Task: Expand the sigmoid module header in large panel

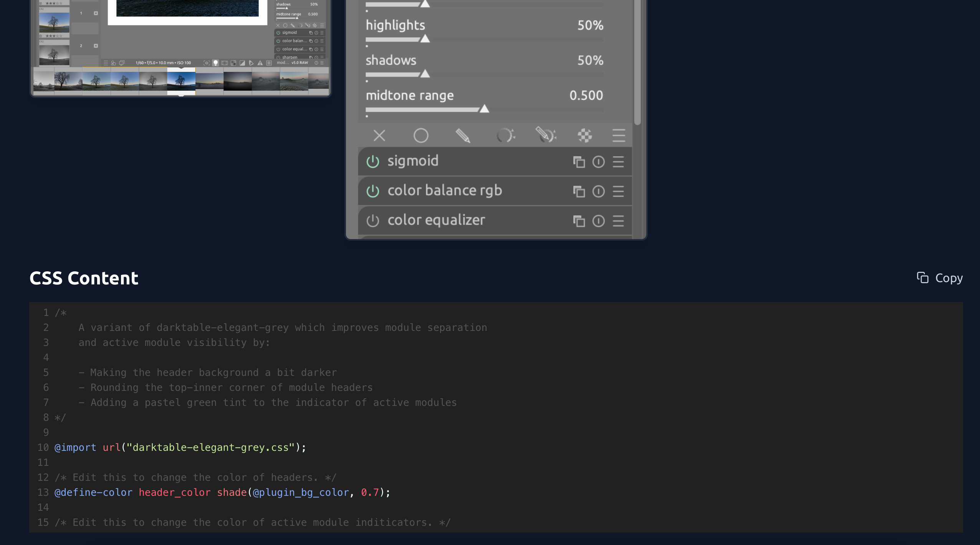Action: (413, 161)
